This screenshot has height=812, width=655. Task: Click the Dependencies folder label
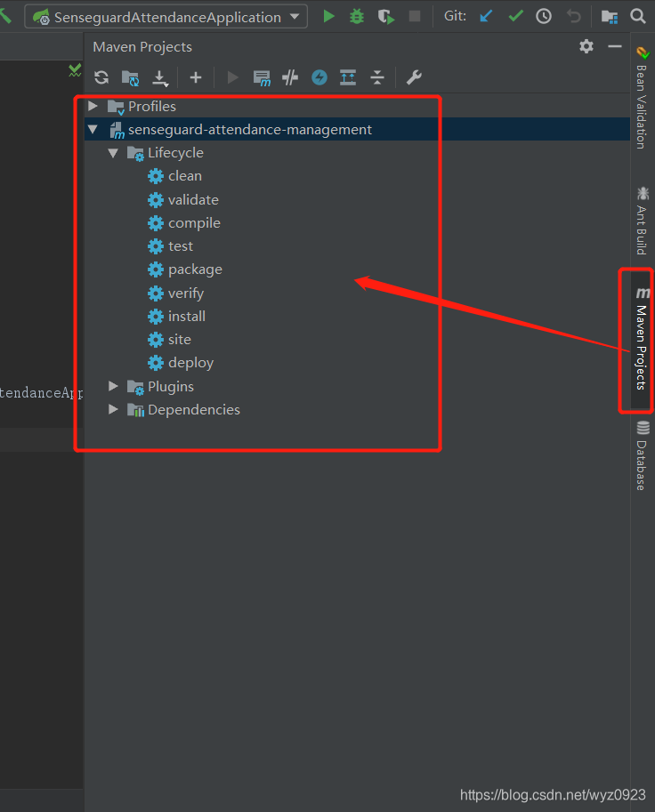(x=194, y=410)
